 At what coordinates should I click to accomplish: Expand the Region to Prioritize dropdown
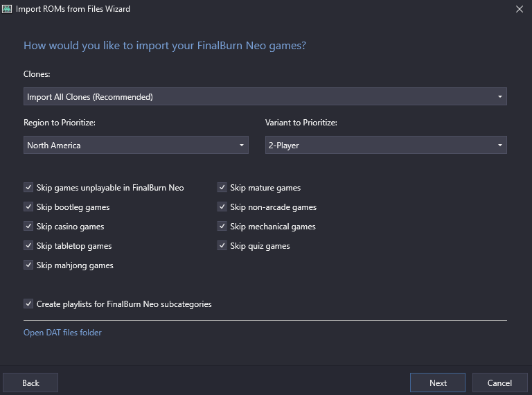[x=136, y=145]
